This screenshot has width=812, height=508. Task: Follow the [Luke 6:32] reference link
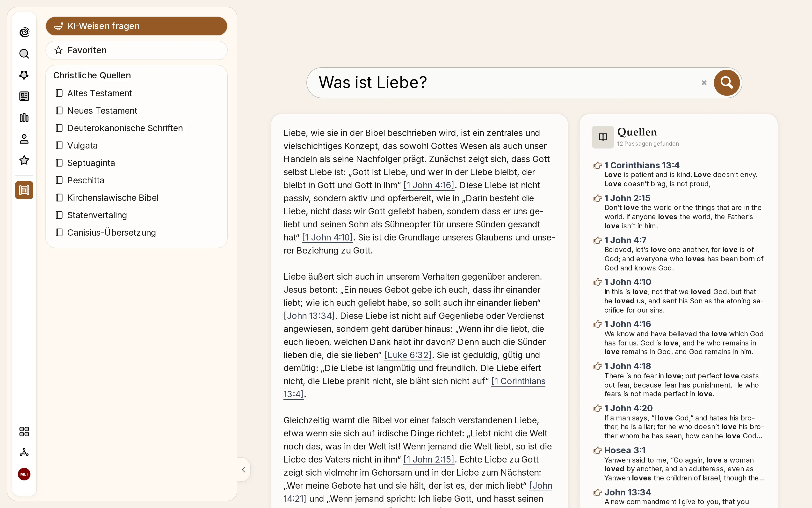(408, 355)
